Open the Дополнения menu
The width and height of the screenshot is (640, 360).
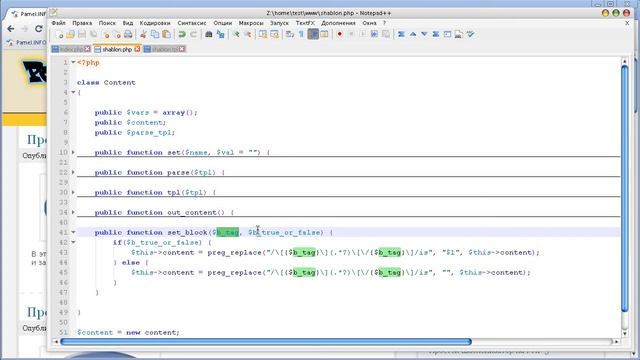[338, 23]
